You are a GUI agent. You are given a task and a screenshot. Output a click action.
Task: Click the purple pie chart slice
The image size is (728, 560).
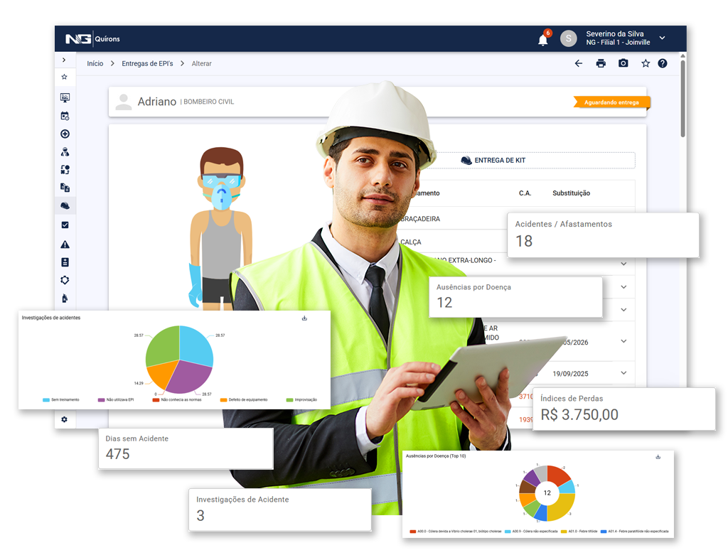point(185,377)
